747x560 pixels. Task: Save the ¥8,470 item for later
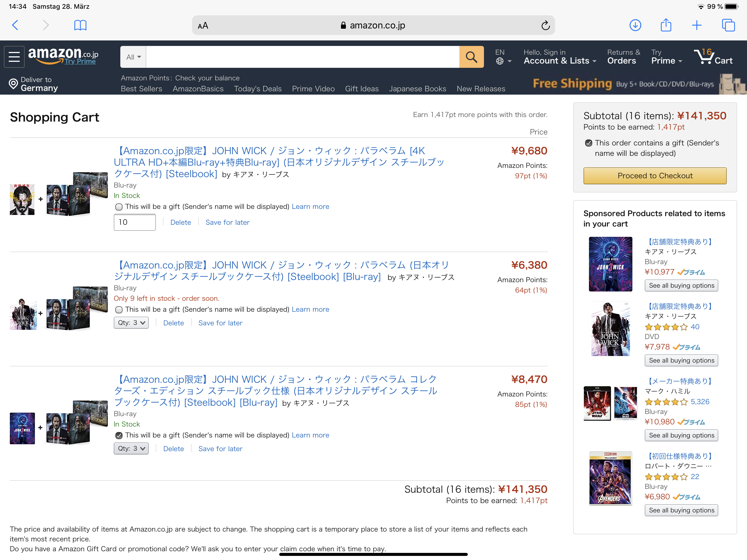[x=220, y=449]
